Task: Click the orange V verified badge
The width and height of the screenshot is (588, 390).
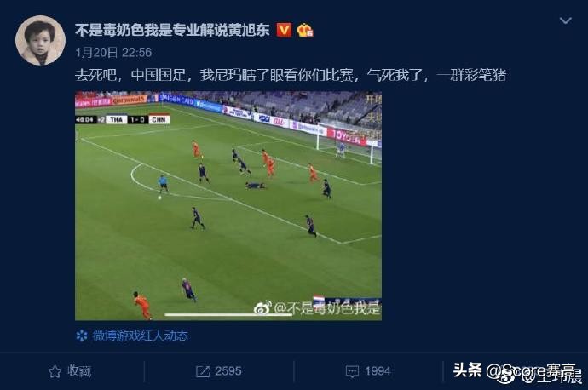Action: pyautogui.click(x=284, y=30)
